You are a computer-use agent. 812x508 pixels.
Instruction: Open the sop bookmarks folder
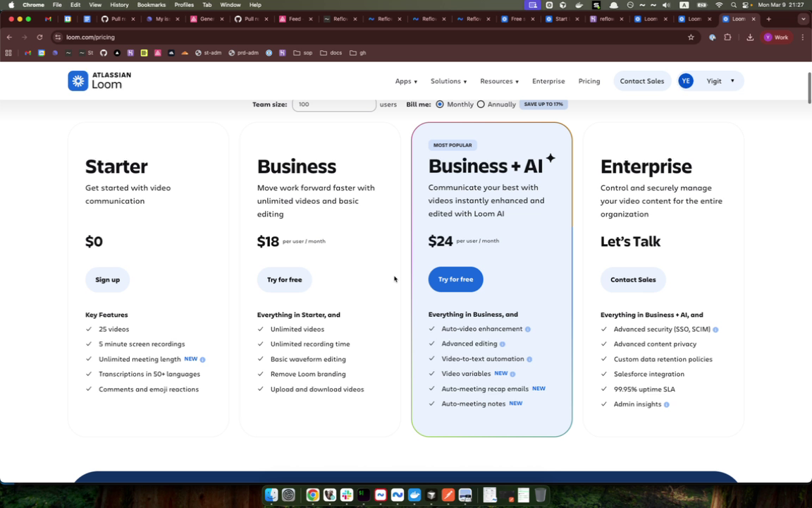[302, 53]
